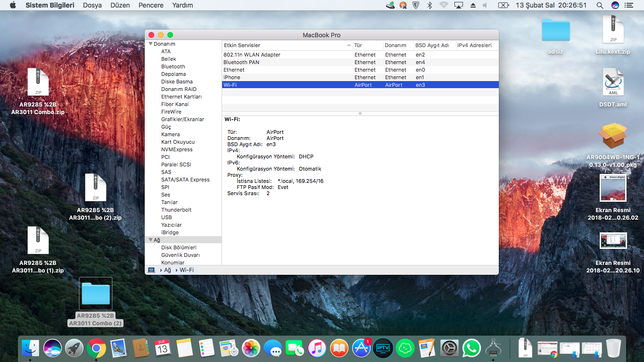Select Güvenlik Duvarı in the sidebar
The height and width of the screenshot is (362, 644).
pos(180,255)
